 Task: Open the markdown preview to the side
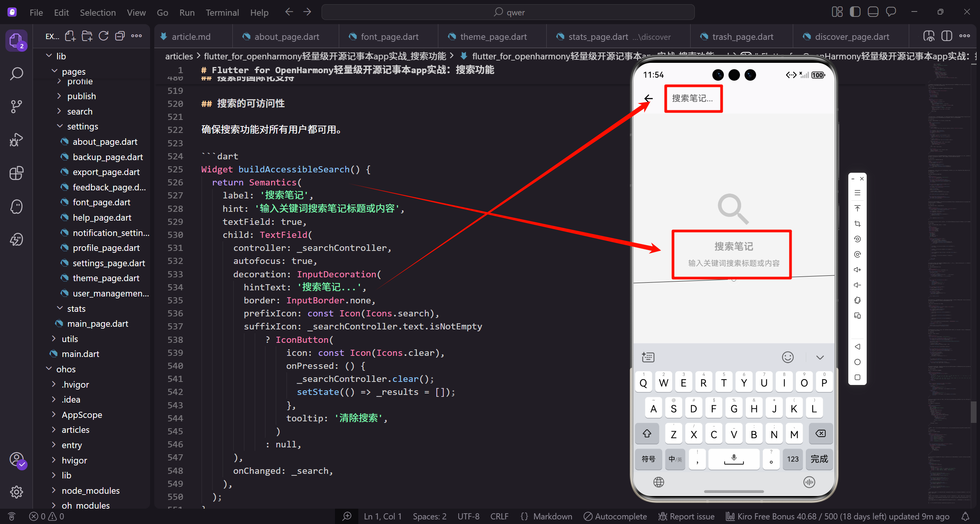click(929, 36)
